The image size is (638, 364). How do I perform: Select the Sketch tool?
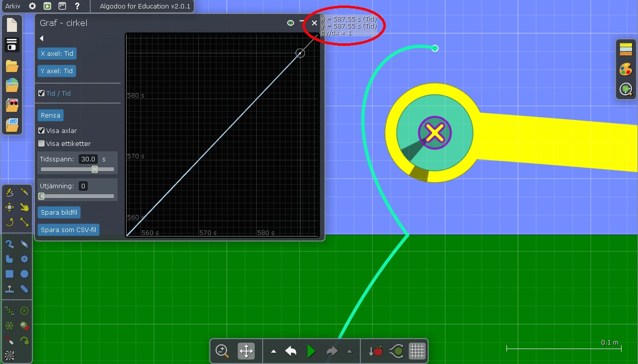point(9,192)
